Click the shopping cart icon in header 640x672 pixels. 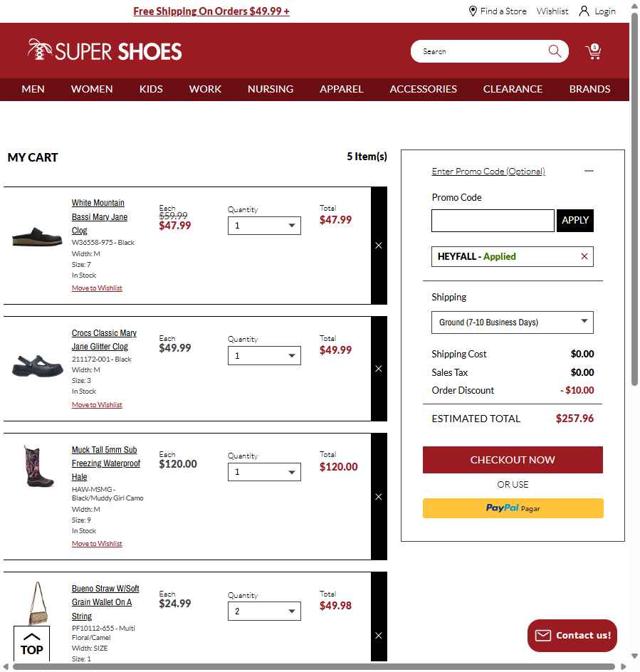pyautogui.click(x=593, y=51)
